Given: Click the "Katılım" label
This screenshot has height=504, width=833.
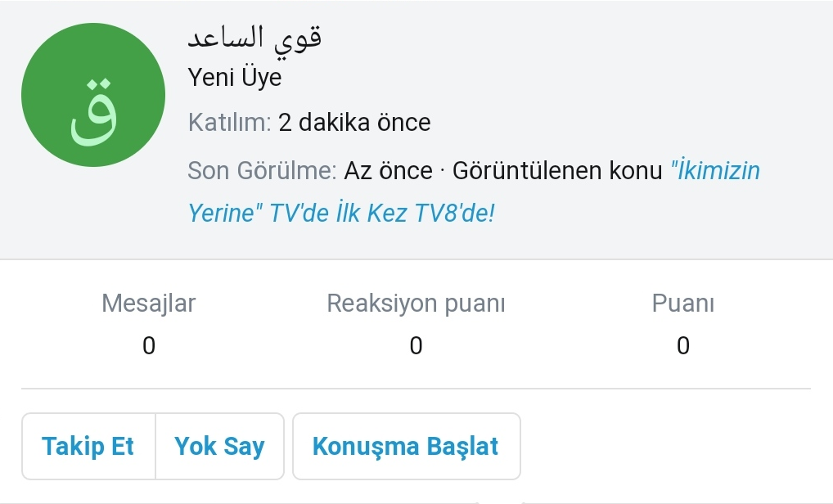Looking at the screenshot, I should (229, 123).
